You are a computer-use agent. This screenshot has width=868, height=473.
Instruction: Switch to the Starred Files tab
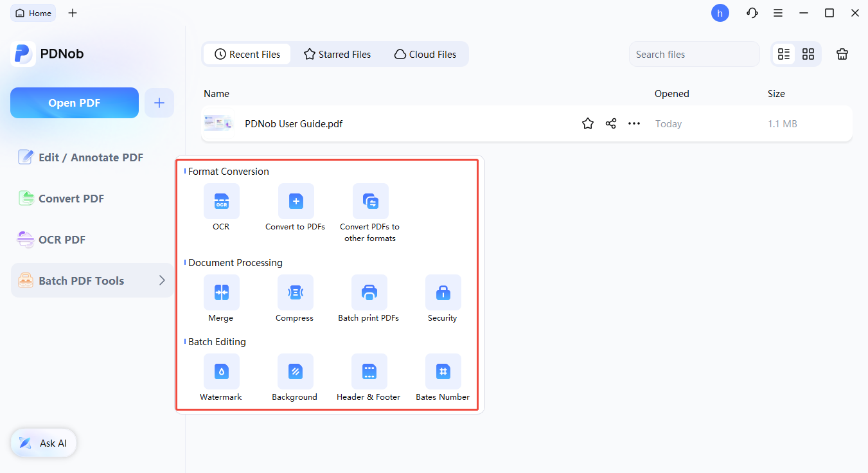pyautogui.click(x=337, y=55)
